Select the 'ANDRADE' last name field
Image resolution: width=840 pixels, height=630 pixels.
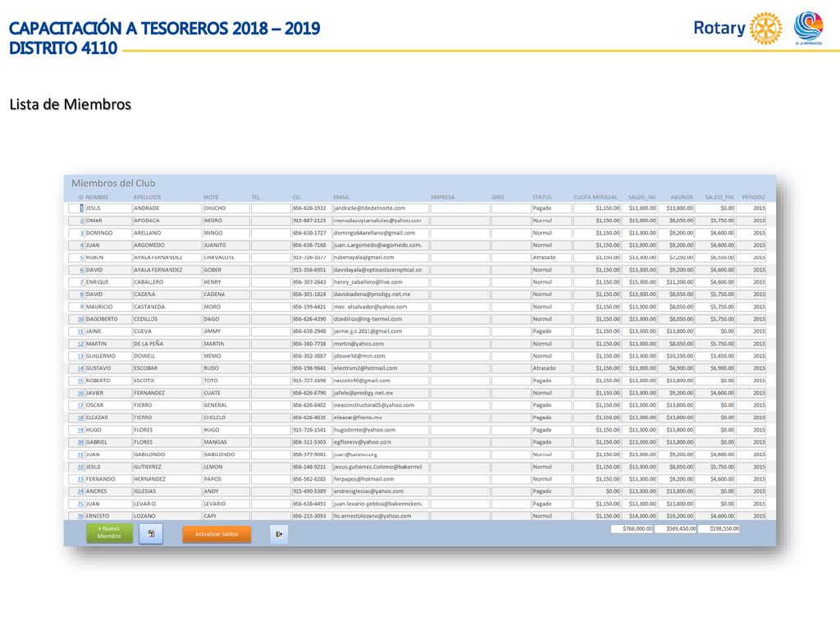[167, 208]
